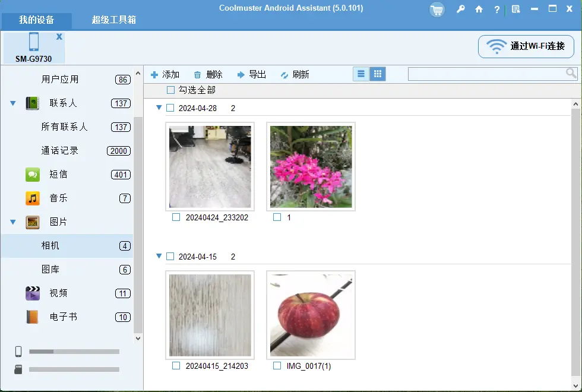Screen dimensions: 582x392
Task: Check the 2024-04-15 group checkbox
Action: coord(170,257)
